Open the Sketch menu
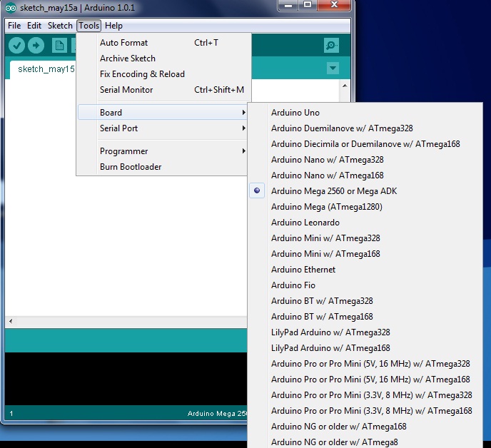Viewport: 491px width, 448px height. 60,26
